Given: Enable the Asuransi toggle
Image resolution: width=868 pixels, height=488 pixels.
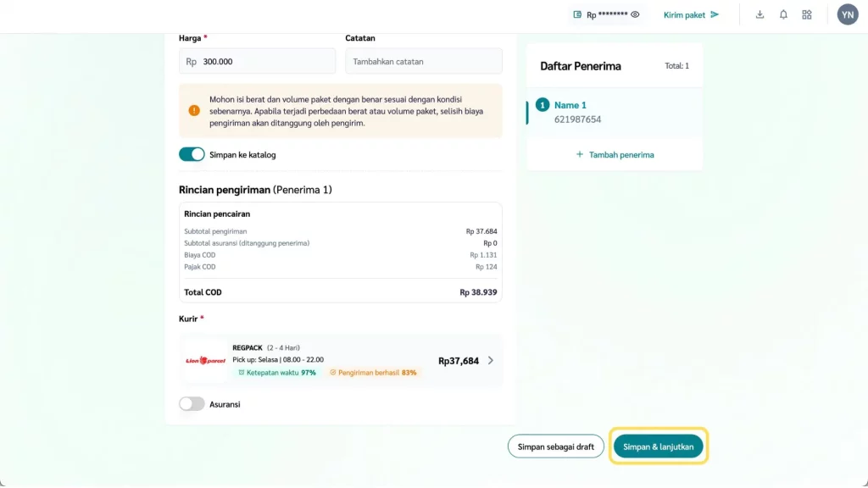Looking at the screenshot, I should 192,404.
